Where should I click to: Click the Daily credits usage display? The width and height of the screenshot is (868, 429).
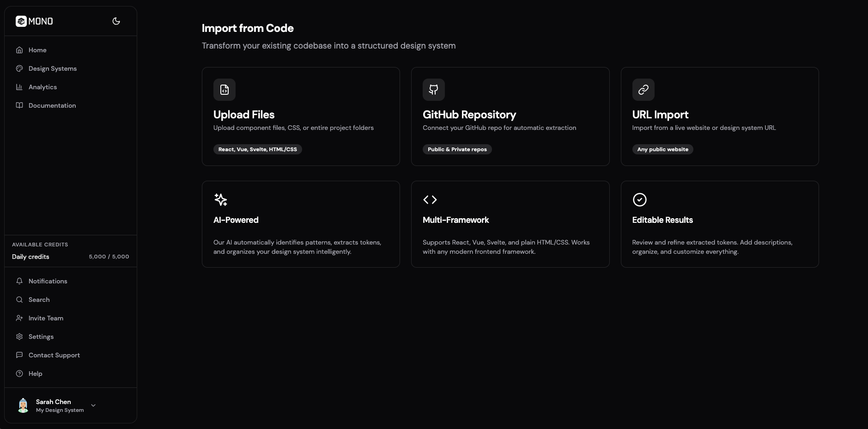click(70, 257)
